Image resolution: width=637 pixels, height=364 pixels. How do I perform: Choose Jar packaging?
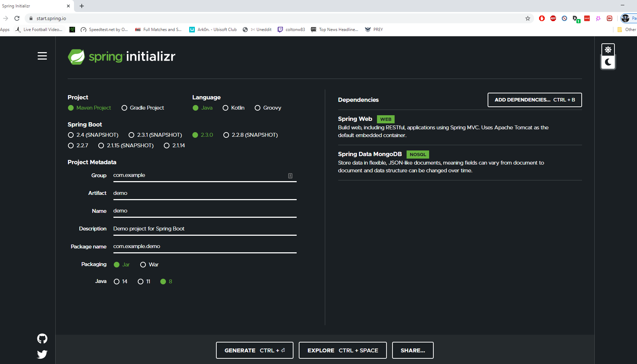(x=122, y=265)
